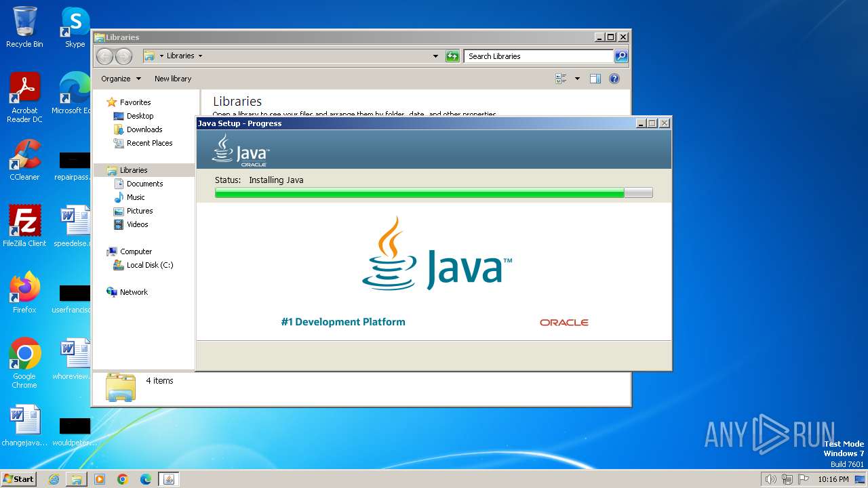Select Local Disk (C:) in sidebar

coord(149,265)
